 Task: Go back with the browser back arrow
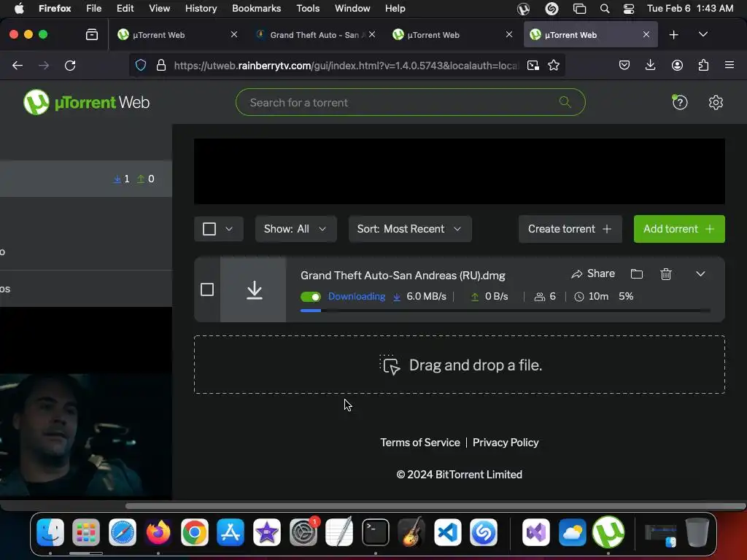pyautogui.click(x=18, y=65)
